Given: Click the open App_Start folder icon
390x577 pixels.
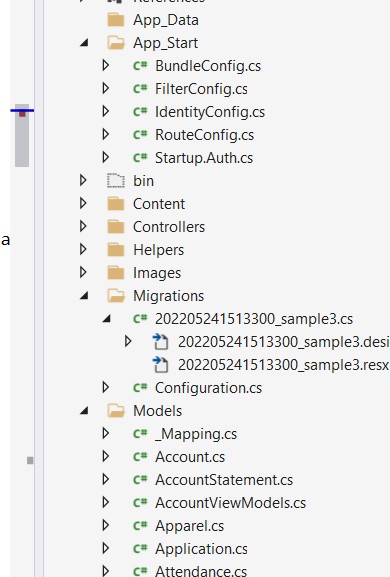Looking at the screenshot, I should [x=116, y=43].
